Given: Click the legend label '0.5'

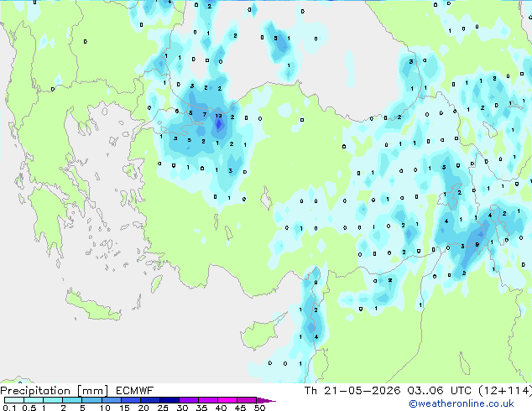Looking at the screenshot, I should pos(29,408).
